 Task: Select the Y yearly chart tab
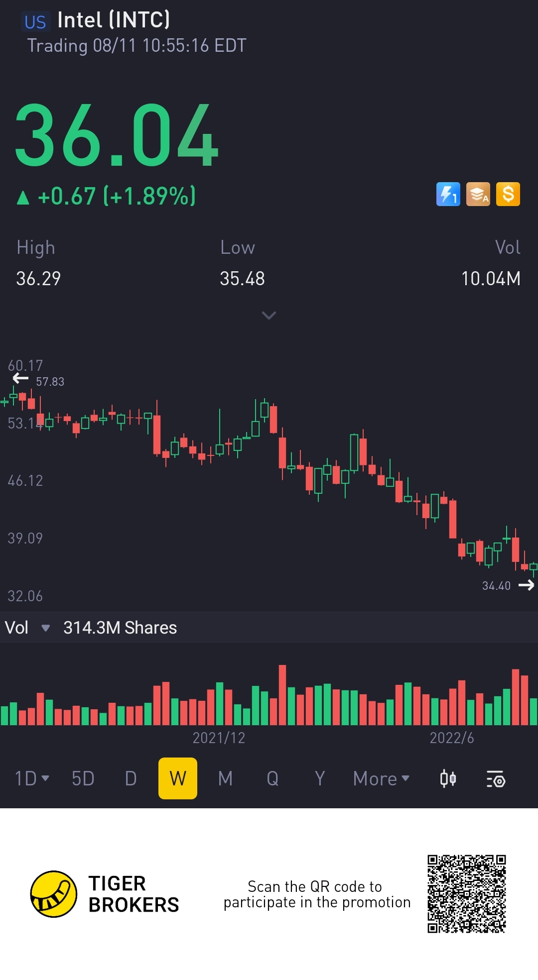320,779
